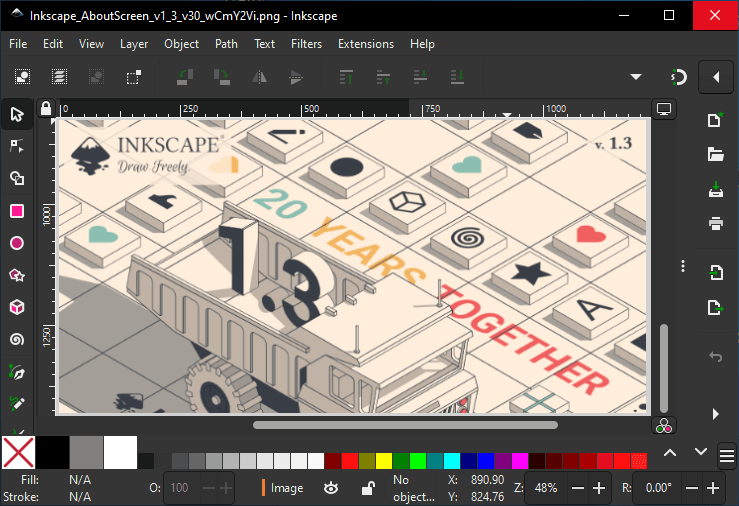
Task: Activate the Star polygon tool
Action: (16, 275)
